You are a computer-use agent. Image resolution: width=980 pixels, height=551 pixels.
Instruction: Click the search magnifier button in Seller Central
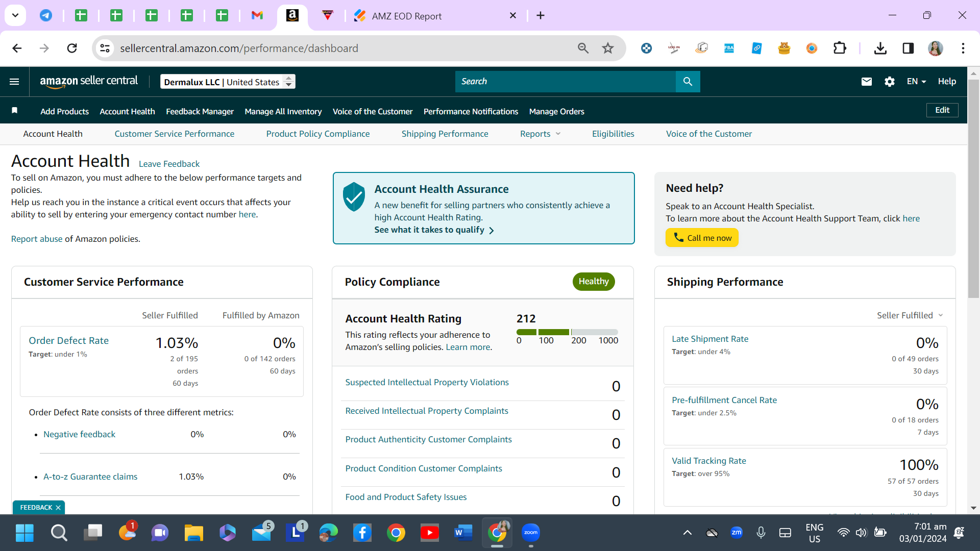tap(688, 82)
